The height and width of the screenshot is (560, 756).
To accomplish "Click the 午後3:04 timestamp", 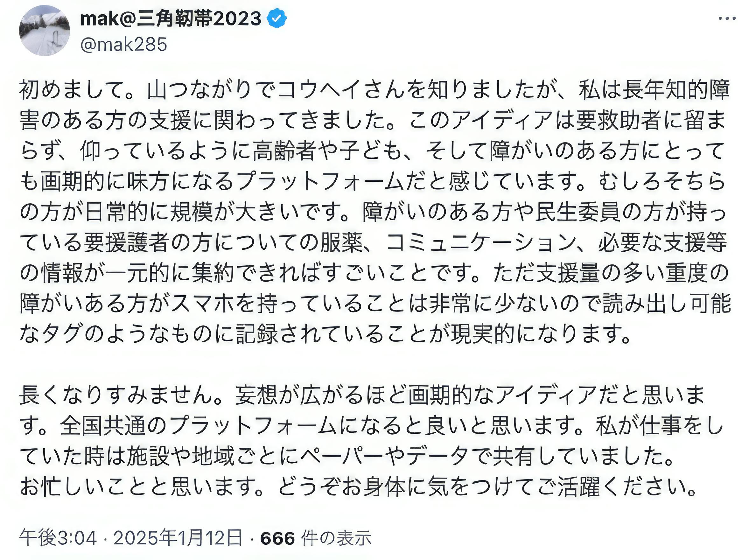I will click(58, 538).
